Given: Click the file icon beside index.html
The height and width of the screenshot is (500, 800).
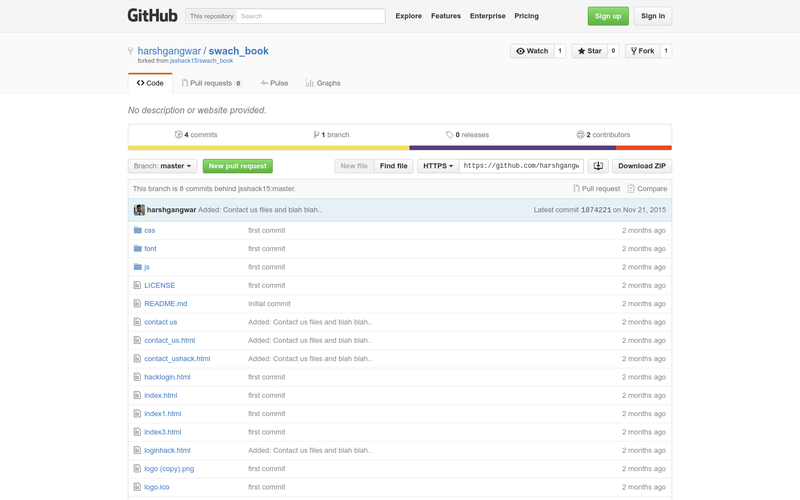Looking at the screenshot, I should pyautogui.click(x=137, y=395).
